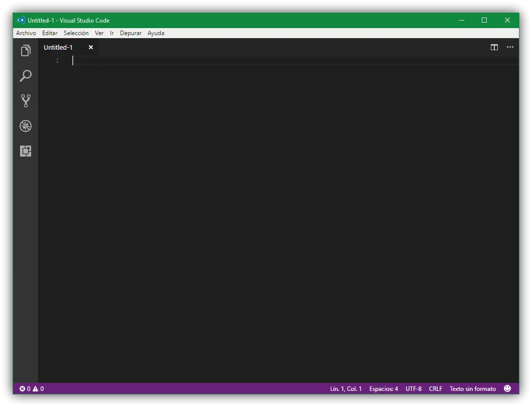Image resolution: width=532 pixels, height=407 pixels.
Task: Select the Search icon in the activity bar
Action: coord(26,75)
